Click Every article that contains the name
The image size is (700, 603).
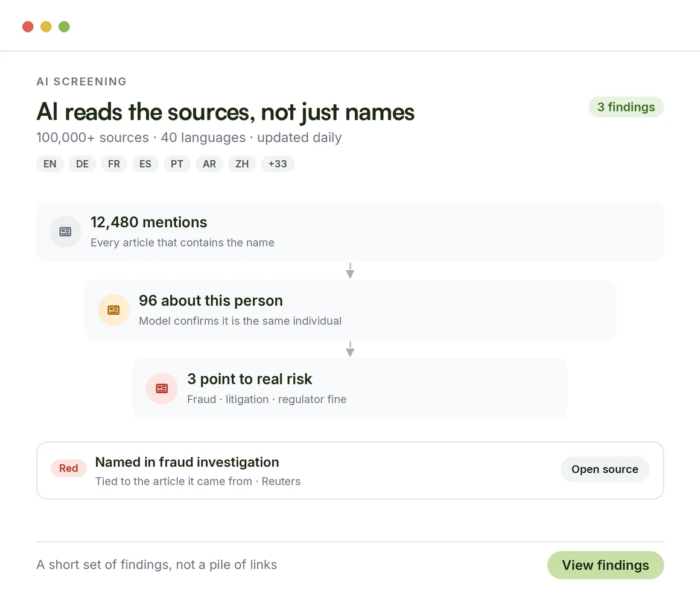182,242
